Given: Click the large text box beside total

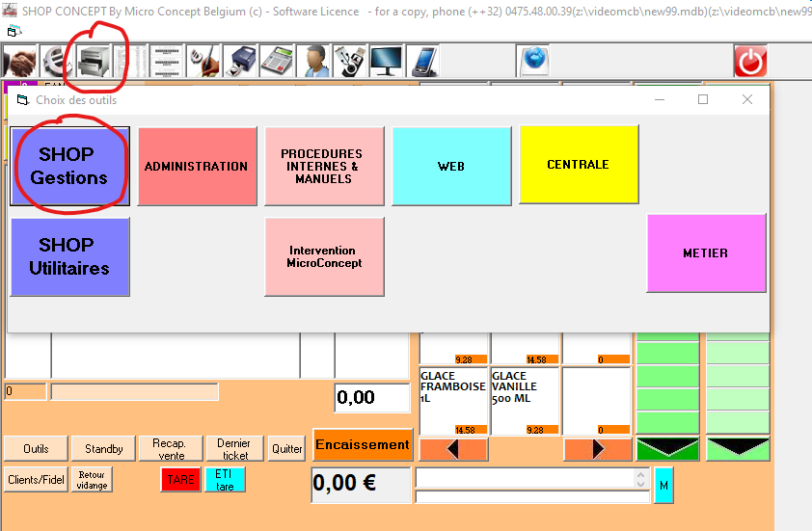Looking at the screenshot, I should (x=531, y=478).
